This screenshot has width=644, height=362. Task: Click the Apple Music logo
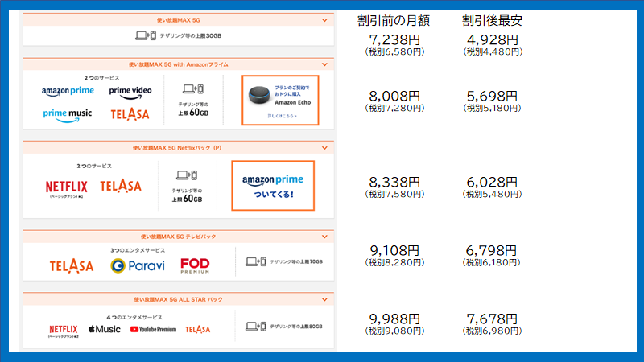[x=105, y=329]
